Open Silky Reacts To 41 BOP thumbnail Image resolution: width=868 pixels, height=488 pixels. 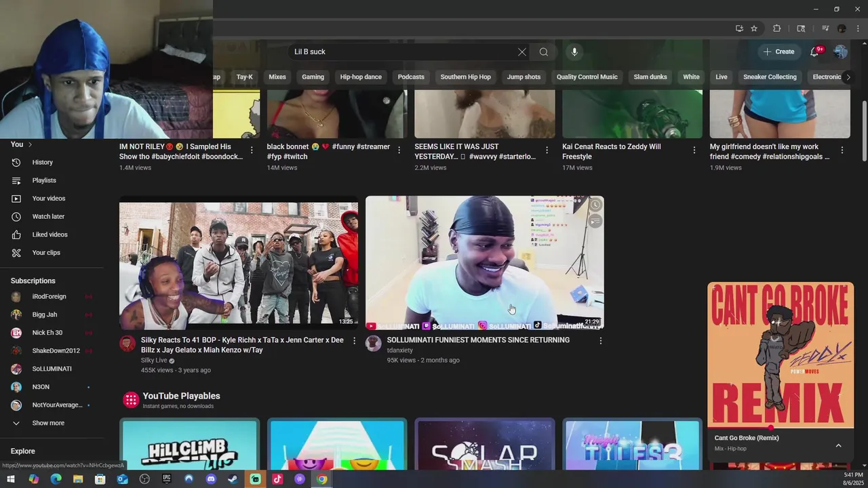(239, 263)
